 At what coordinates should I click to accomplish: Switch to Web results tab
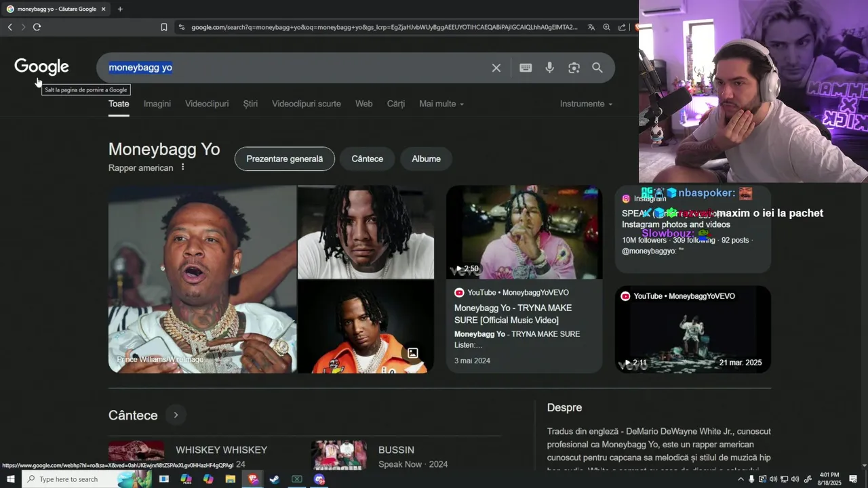click(364, 104)
